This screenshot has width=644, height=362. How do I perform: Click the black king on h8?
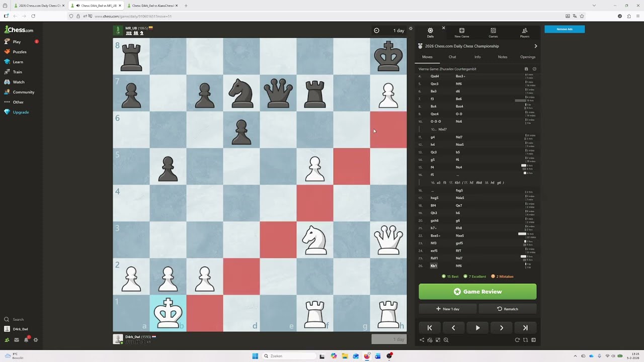click(x=388, y=56)
